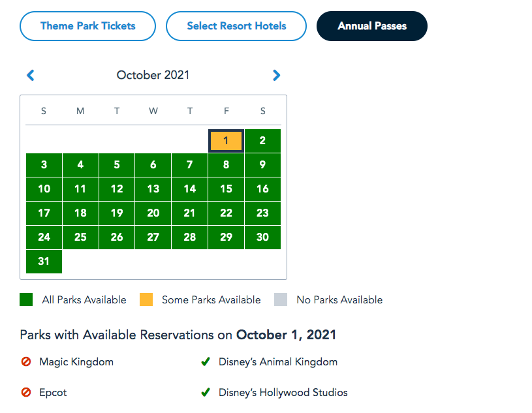Click checkmark beside Disney's Animal Kingdom
This screenshot has width=532, height=413.
pyautogui.click(x=206, y=361)
